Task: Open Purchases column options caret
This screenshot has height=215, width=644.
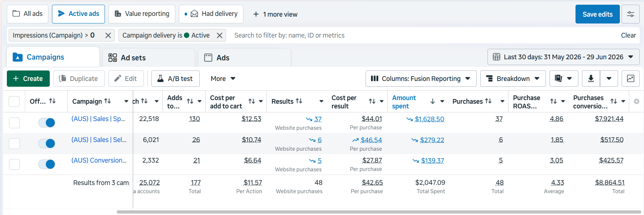Action: click(x=502, y=102)
